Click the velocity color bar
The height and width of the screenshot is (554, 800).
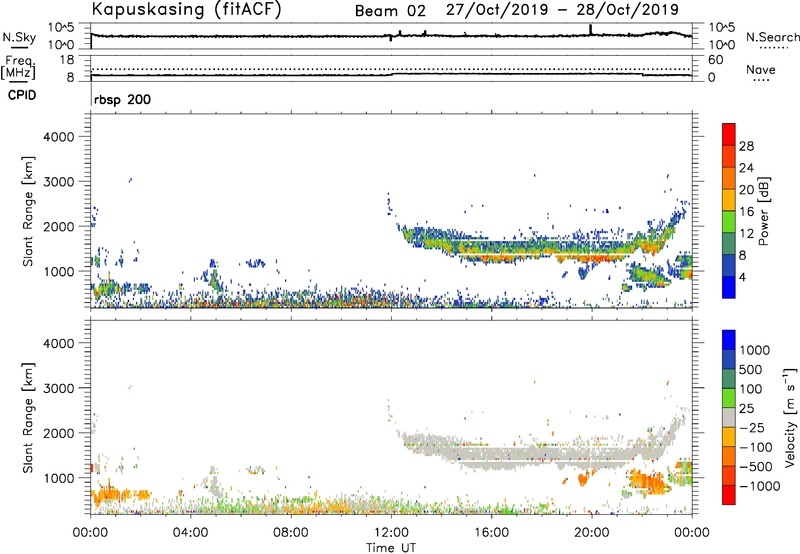pyautogui.click(x=729, y=417)
